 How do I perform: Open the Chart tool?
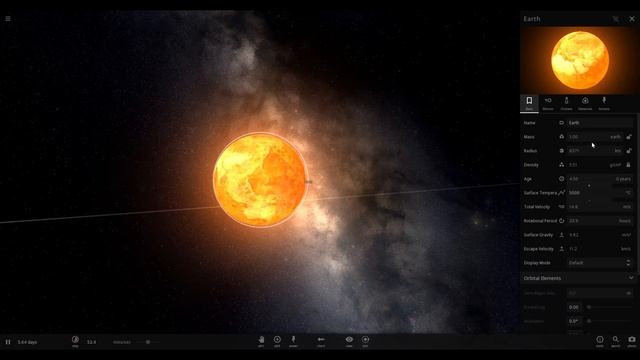pyautogui.click(x=321, y=340)
